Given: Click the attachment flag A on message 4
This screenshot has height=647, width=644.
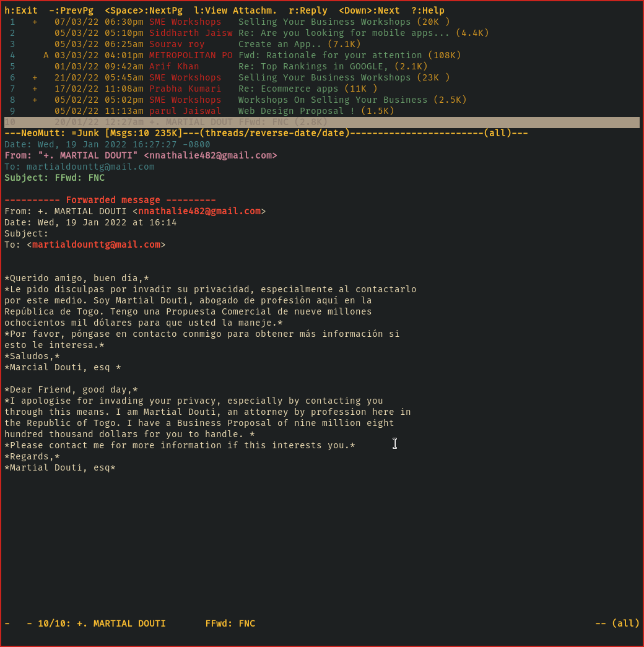Looking at the screenshot, I should click(46, 55).
